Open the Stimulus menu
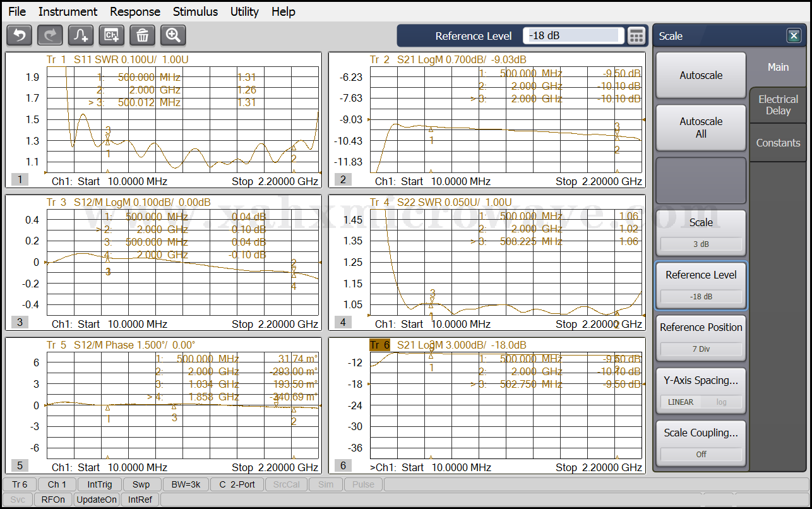 pos(195,11)
